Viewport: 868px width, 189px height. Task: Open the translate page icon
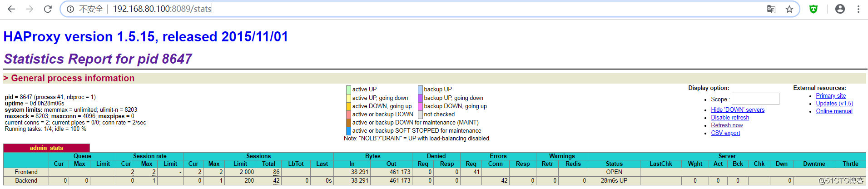[x=771, y=9]
